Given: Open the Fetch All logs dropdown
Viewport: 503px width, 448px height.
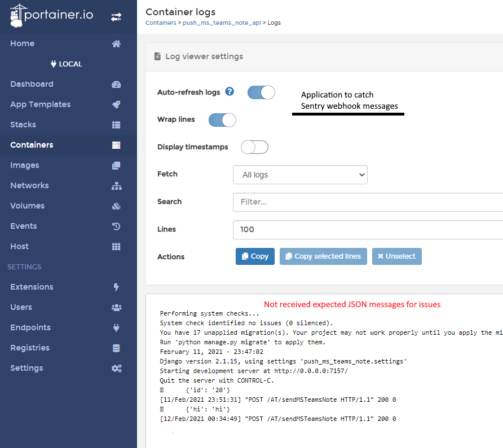Looking at the screenshot, I should click(x=300, y=175).
